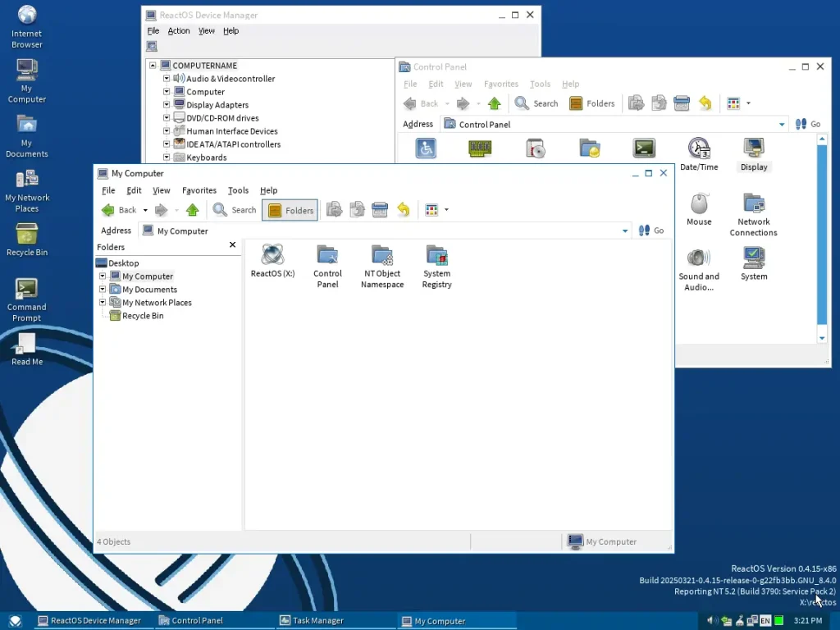Open Date/Time in Control Panel
Screen dimensions: 840x630
pos(699,154)
